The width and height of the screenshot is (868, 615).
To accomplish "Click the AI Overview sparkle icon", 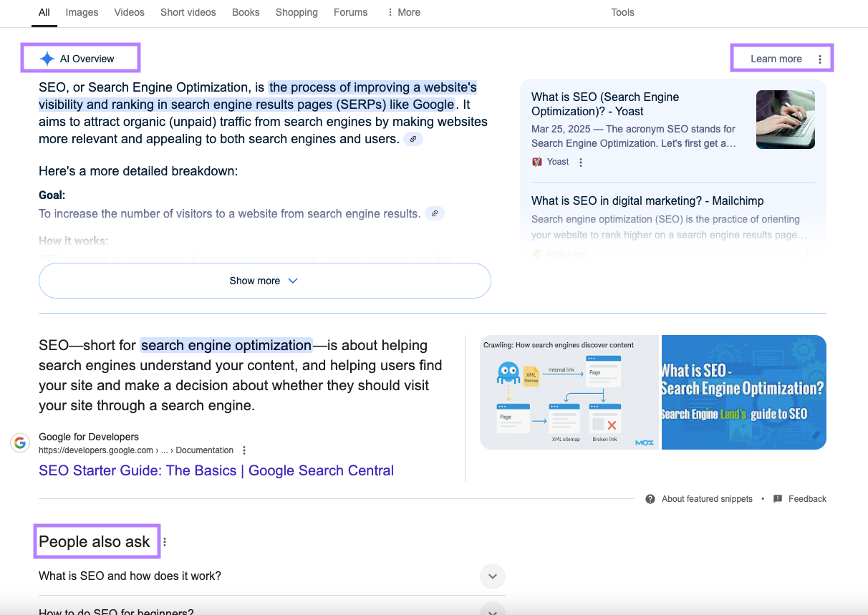I will tap(47, 59).
